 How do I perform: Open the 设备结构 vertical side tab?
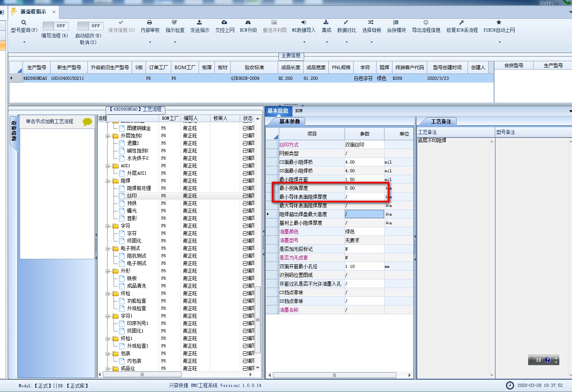pos(13,131)
